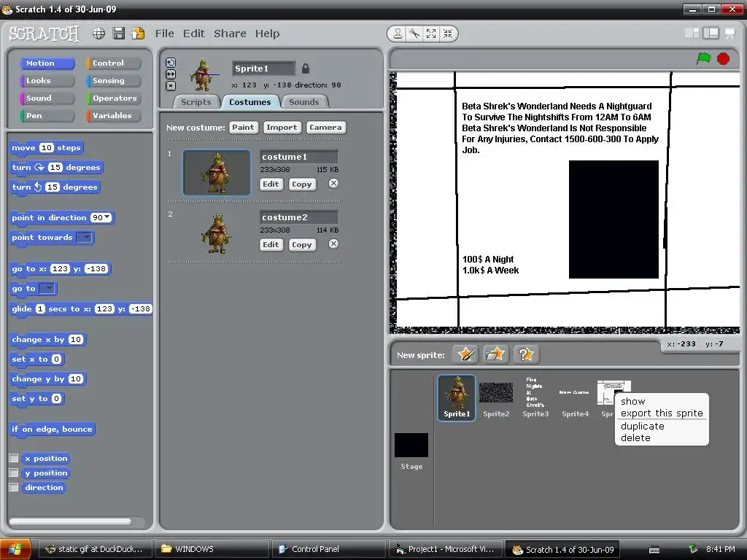
Task: Select the Operators block category
Action: pos(114,98)
